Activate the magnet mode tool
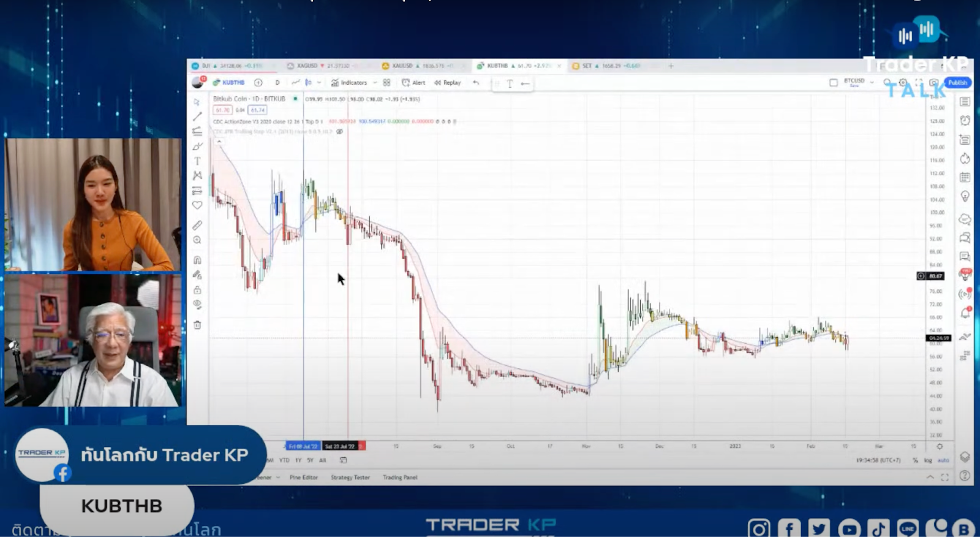The image size is (980, 537). [197, 260]
